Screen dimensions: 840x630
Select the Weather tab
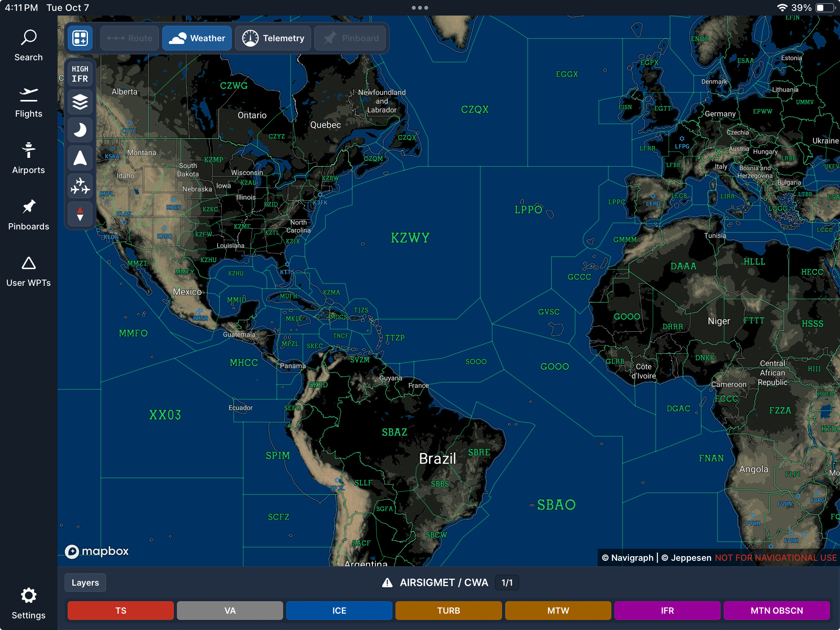coord(197,38)
